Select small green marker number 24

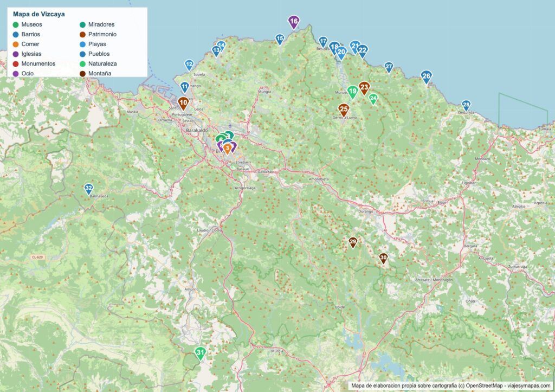tap(373, 99)
